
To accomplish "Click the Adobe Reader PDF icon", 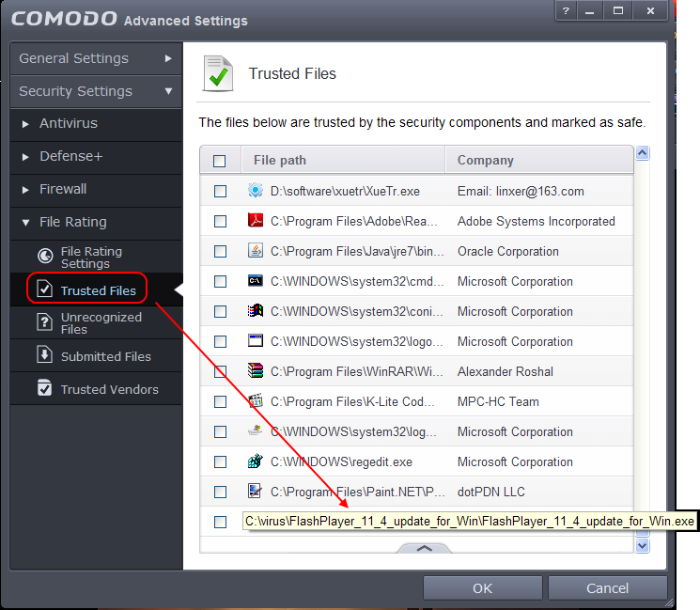I will (x=256, y=220).
